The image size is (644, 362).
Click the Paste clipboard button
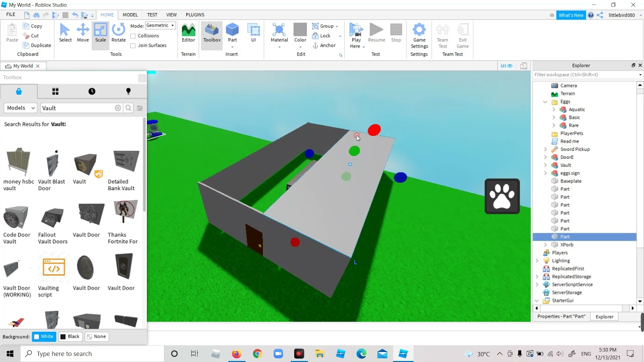tap(12, 33)
